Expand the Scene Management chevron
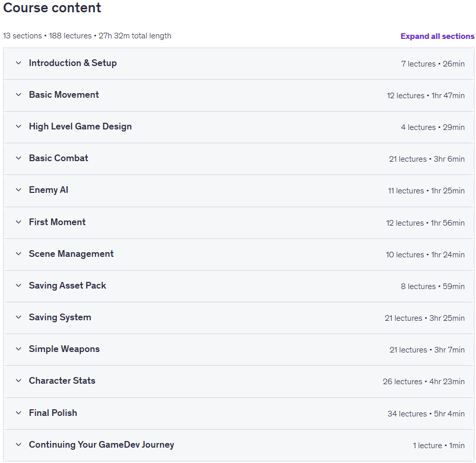476x463 pixels. [x=18, y=254]
